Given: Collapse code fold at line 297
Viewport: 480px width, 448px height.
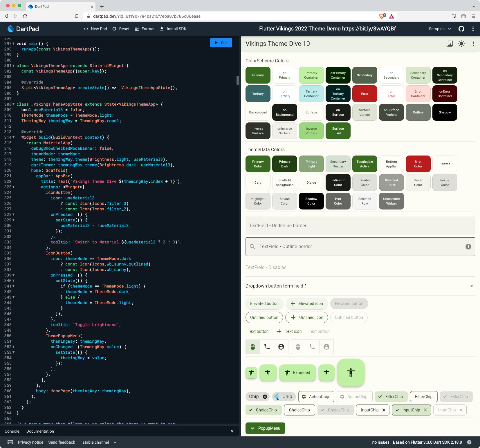Looking at the screenshot, I should (13, 44).
